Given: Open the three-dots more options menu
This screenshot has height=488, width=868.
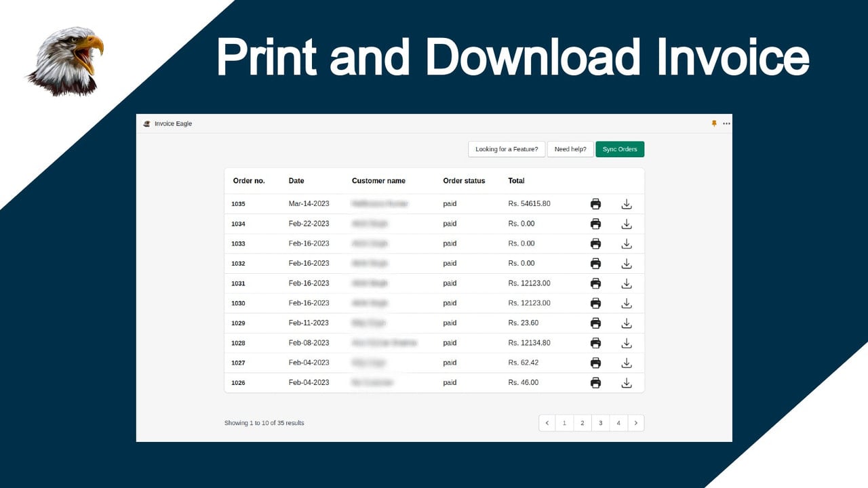Looking at the screenshot, I should (x=726, y=124).
